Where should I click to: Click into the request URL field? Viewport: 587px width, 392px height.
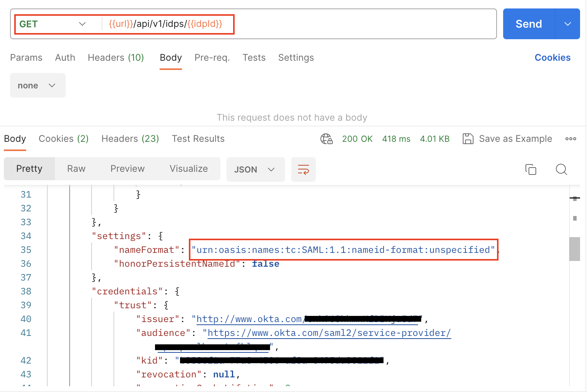click(x=346, y=24)
